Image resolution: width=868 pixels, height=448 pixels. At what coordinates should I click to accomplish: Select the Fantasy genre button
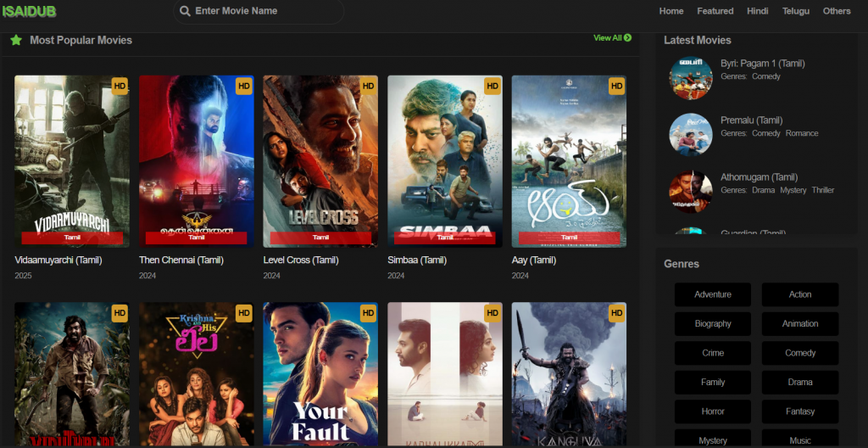(800, 412)
